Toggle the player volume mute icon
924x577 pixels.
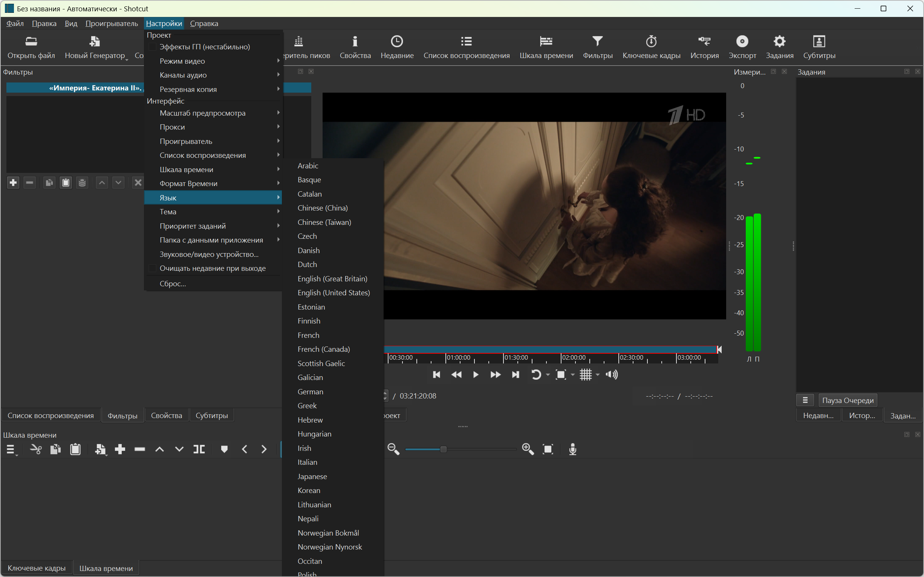(612, 375)
